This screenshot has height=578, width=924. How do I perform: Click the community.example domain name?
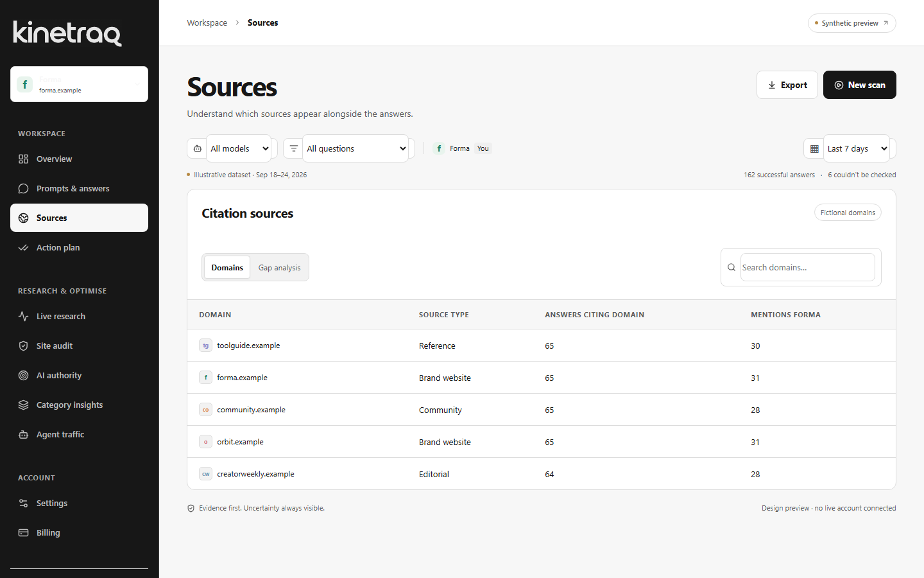[251, 410]
